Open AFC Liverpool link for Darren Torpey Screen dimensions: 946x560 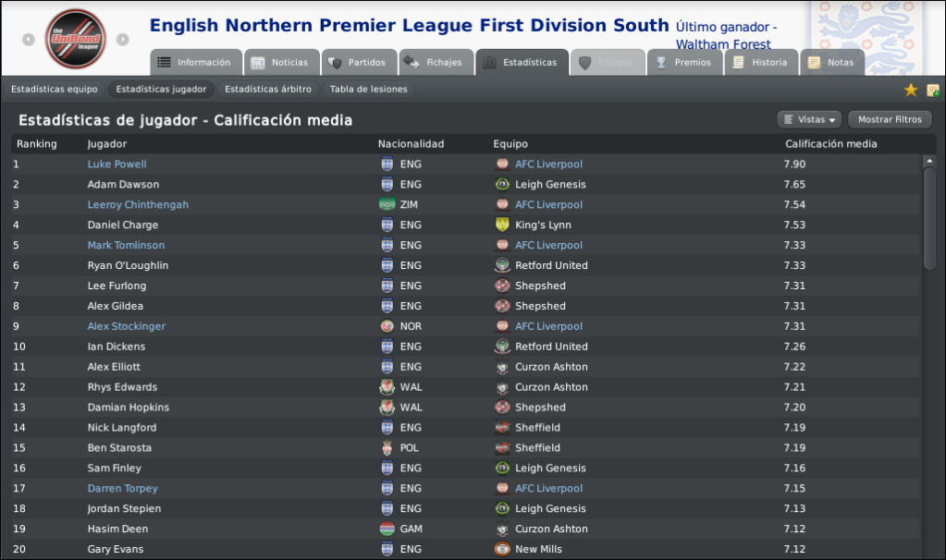tap(548, 488)
